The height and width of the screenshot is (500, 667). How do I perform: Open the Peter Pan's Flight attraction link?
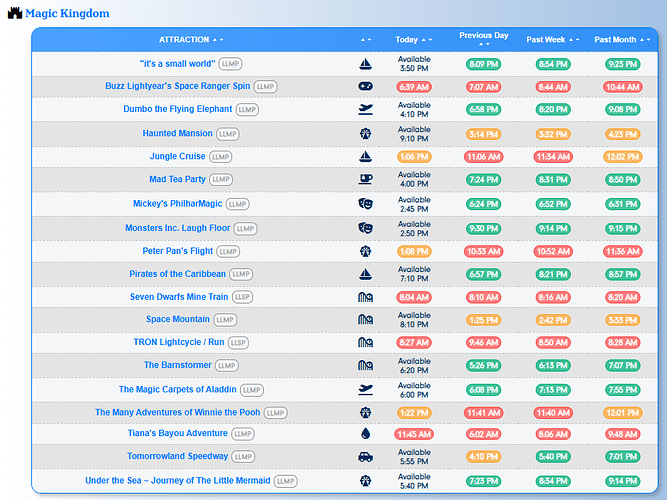(177, 251)
